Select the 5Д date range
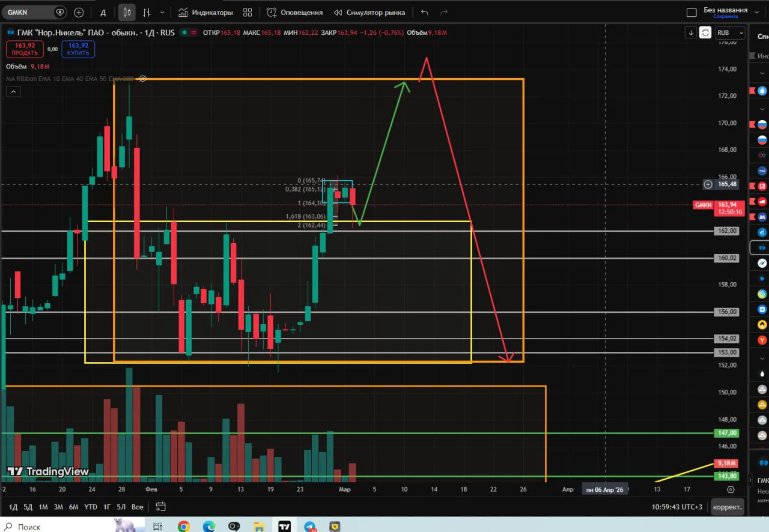The image size is (769, 532). point(28,507)
